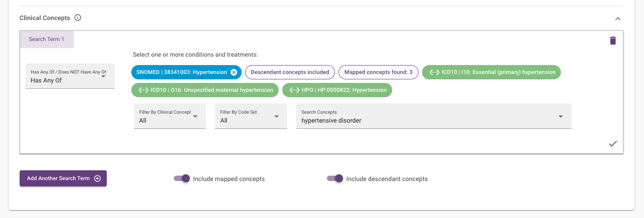Click the Clinical Concepts info icon
This screenshot has width=644, height=218.
[78, 18]
